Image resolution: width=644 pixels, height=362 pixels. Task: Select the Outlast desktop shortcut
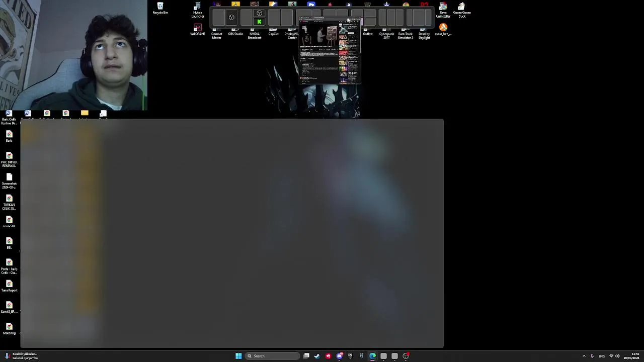368,33
